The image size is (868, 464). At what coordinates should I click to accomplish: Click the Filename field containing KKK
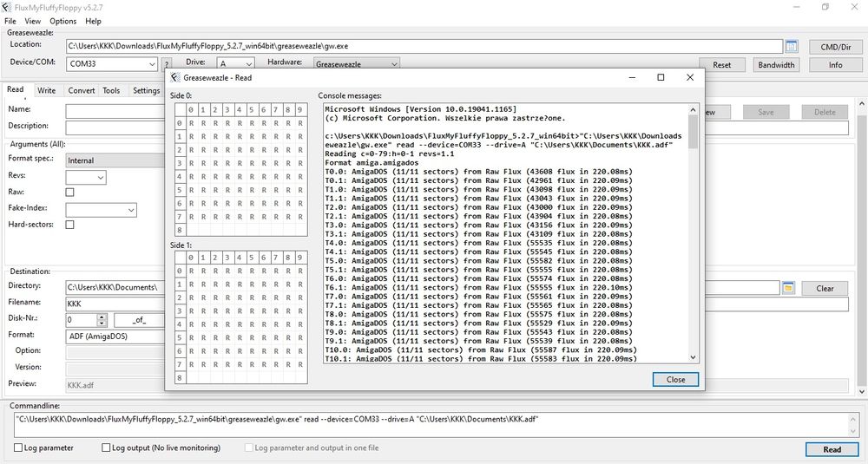click(115, 304)
